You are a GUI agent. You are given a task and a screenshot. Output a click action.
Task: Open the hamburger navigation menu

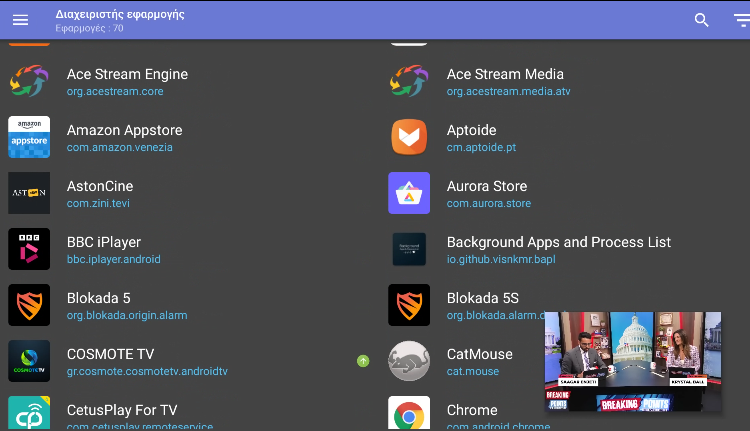[21, 20]
